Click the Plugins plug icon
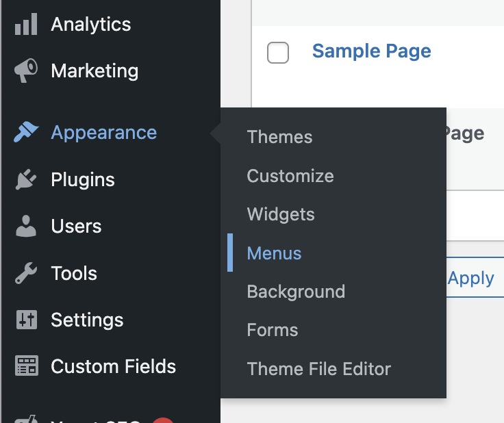The height and width of the screenshot is (423, 504). [x=26, y=180]
